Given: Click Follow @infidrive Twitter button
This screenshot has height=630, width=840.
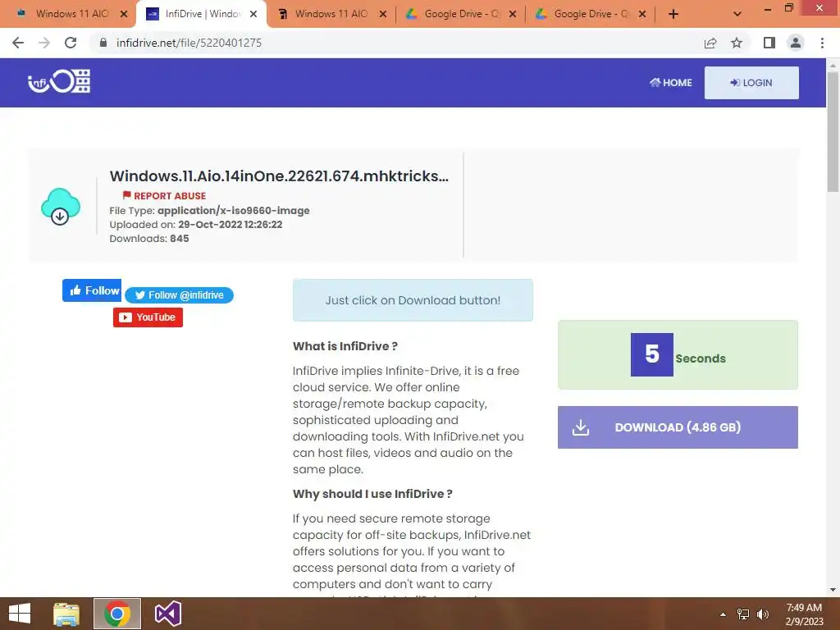Looking at the screenshot, I should pos(179,295).
